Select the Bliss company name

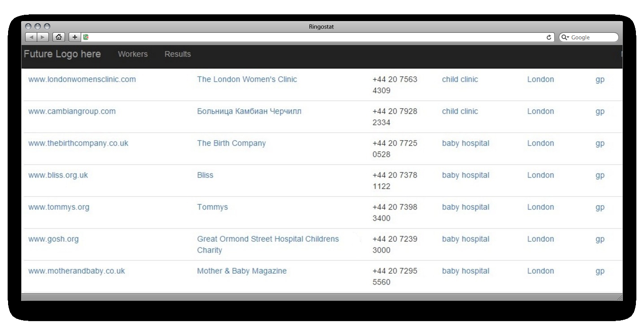click(x=205, y=175)
